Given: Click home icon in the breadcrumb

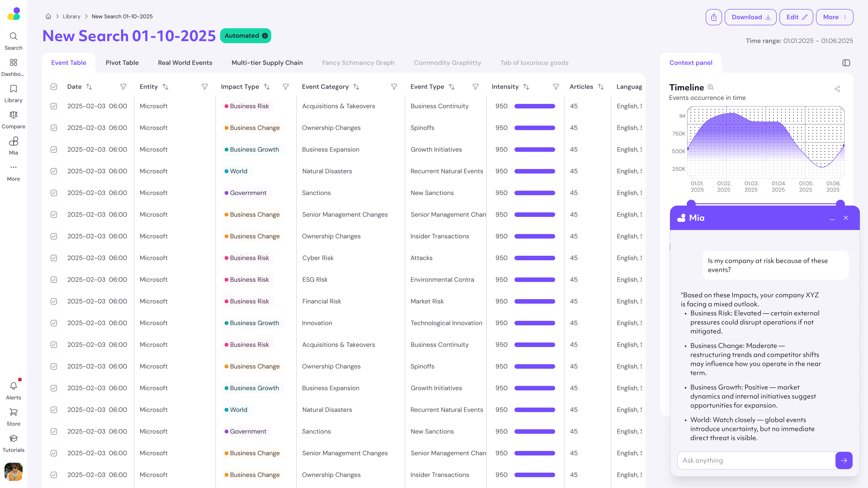Looking at the screenshot, I should click(x=48, y=16).
